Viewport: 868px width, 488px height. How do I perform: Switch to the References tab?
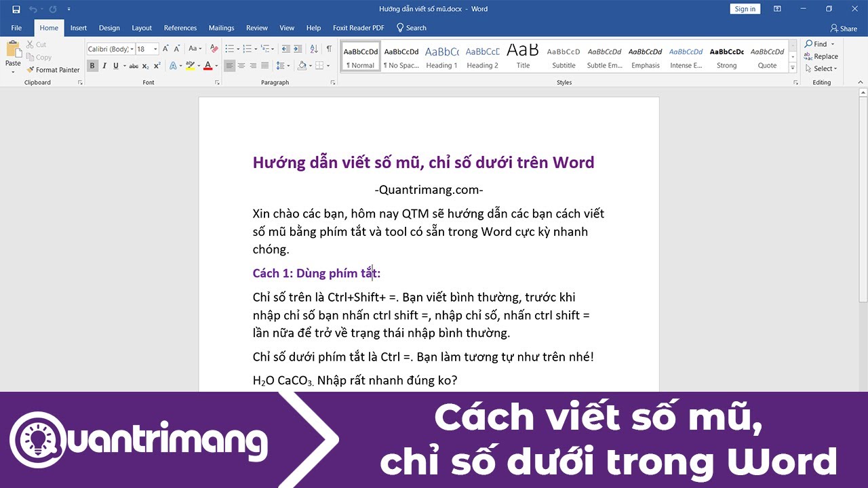coord(180,28)
